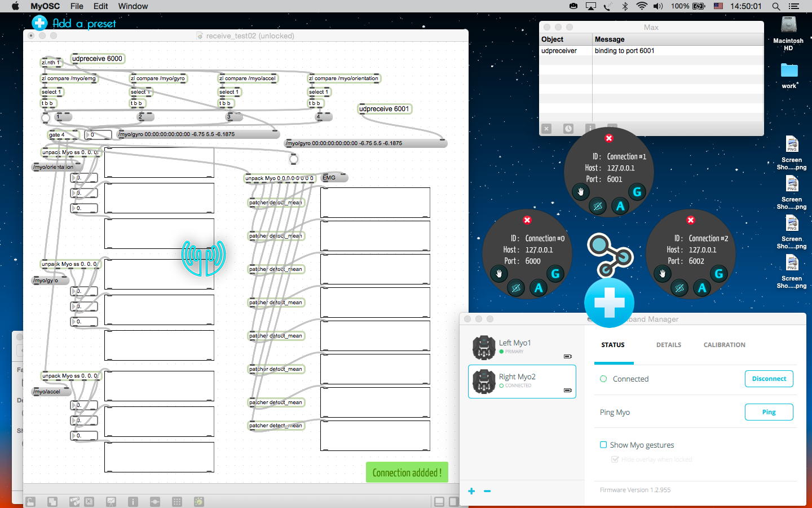Click the Bluetooth icon in menu bar
Image resolution: width=812 pixels, height=508 pixels.
(x=625, y=6)
